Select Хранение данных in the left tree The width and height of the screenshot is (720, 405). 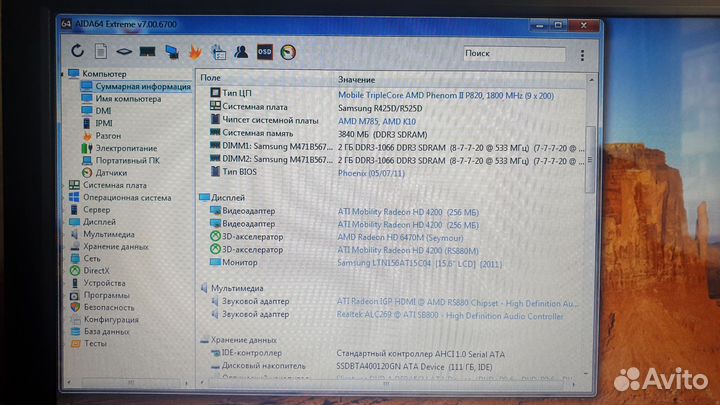pyautogui.click(x=115, y=247)
